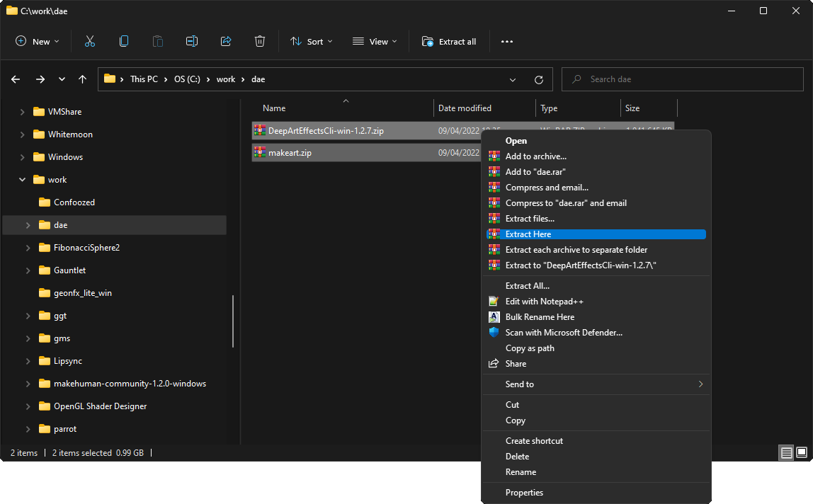
Task: Expand the FibonacciSphere2 folder node
Action: click(28, 248)
